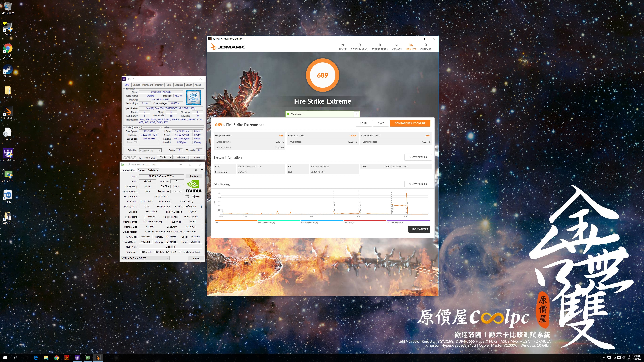Toggle the PhysX checkbox in GPU-Z

click(168, 252)
